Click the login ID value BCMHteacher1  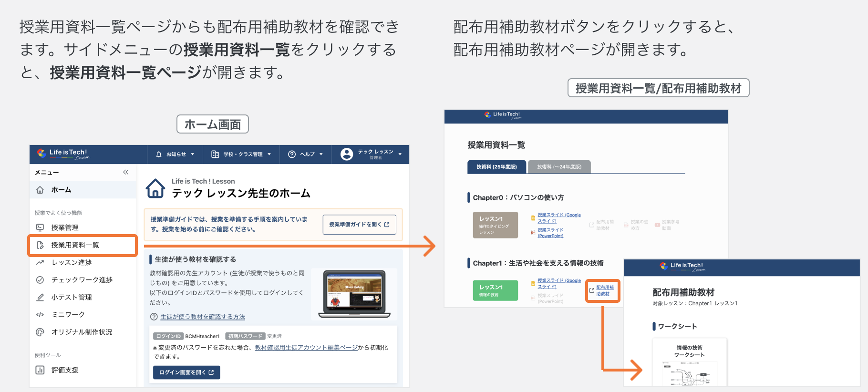pyautogui.click(x=202, y=336)
